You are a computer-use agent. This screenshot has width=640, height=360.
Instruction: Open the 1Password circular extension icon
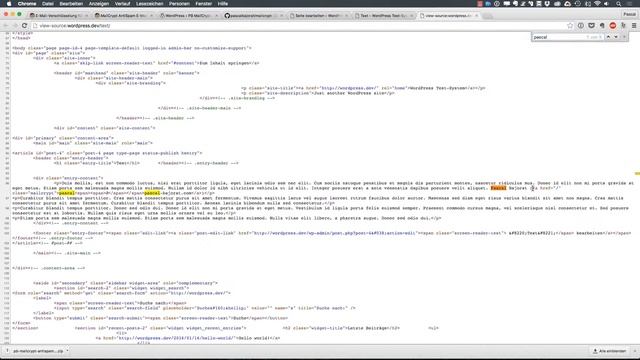[580, 26]
